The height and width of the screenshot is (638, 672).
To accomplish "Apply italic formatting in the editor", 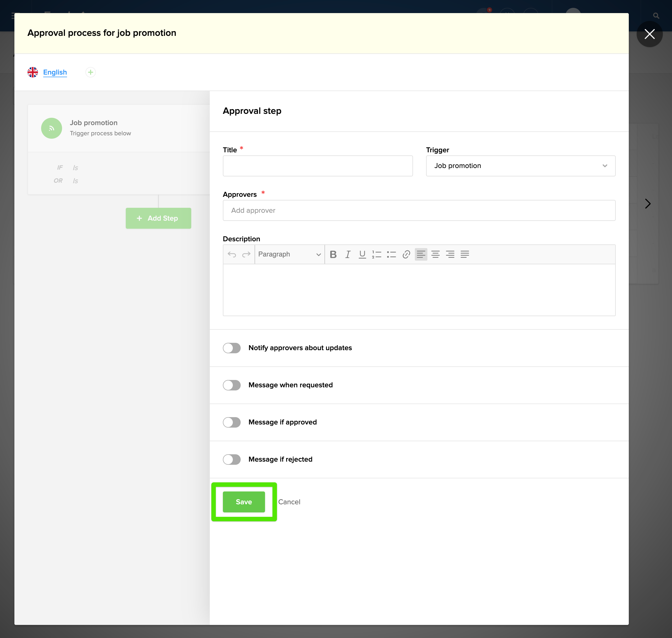I will [348, 254].
